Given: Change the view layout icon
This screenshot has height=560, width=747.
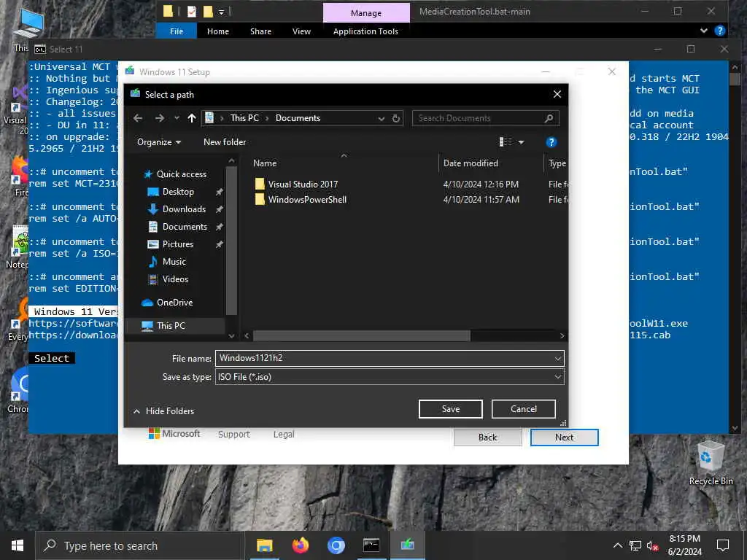Looking at the screenshot, I should tap(505, 142).
